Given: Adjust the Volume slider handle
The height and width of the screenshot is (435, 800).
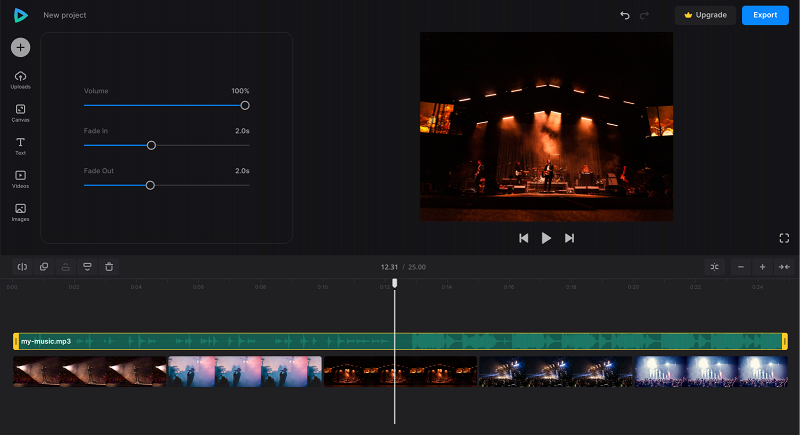Looking at the screenshot, I should pos(245,106).
